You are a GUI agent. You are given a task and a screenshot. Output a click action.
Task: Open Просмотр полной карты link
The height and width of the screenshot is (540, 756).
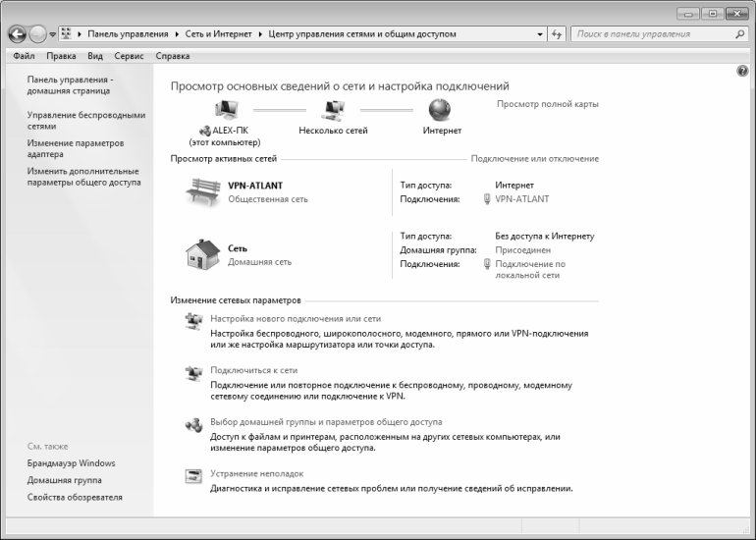coord(547,104)
